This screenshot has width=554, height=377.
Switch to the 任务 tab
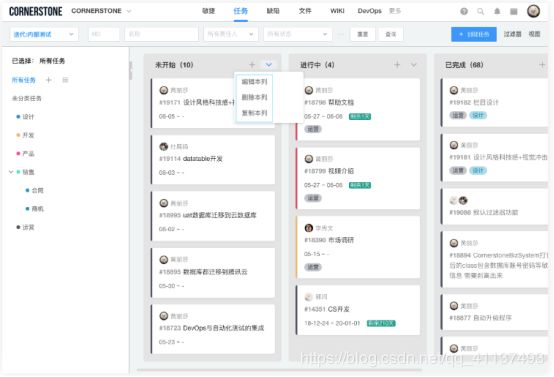(x=241, y=11)
